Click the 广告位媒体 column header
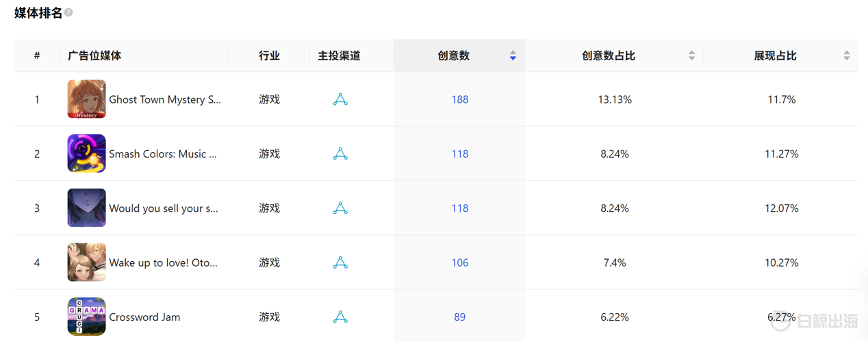The height and width of the screenshot is (342, 868). [x=94, y=56]
